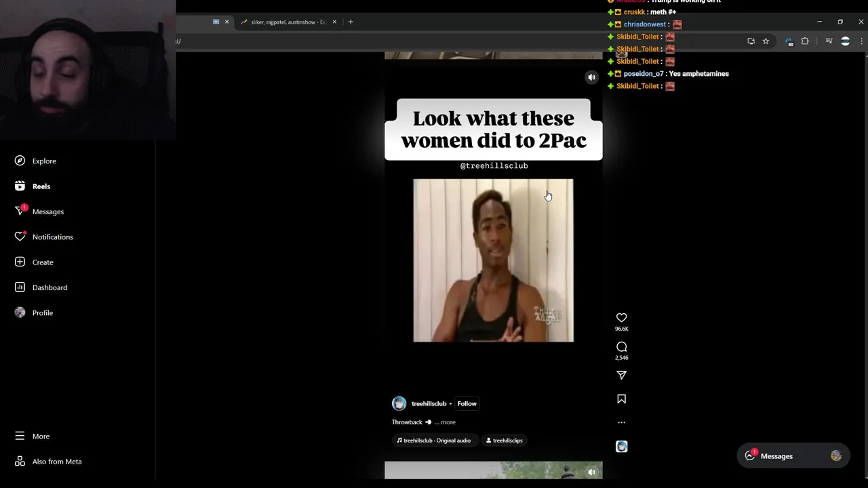Follow treehillsclub account

click(x=467, y=404)
